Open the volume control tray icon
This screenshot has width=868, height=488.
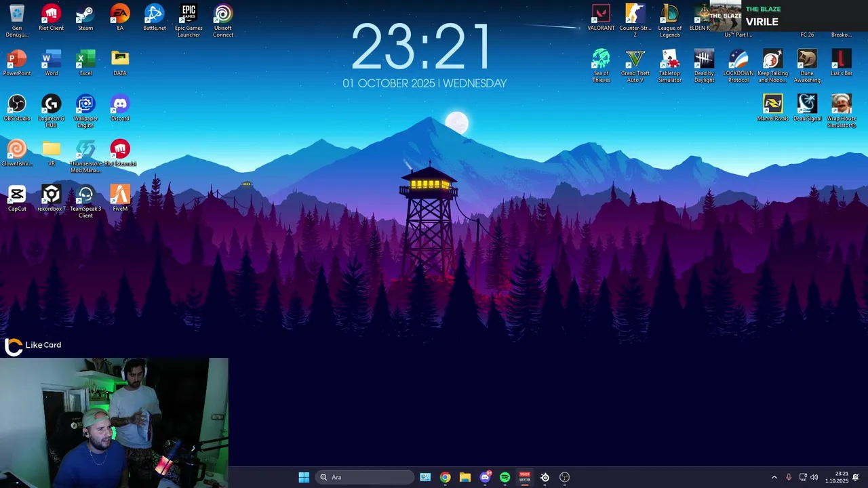tap(814, 477)
